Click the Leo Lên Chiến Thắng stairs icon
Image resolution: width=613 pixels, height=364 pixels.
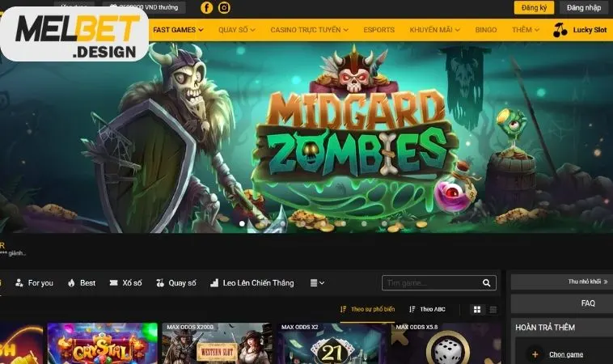point(214,282)
